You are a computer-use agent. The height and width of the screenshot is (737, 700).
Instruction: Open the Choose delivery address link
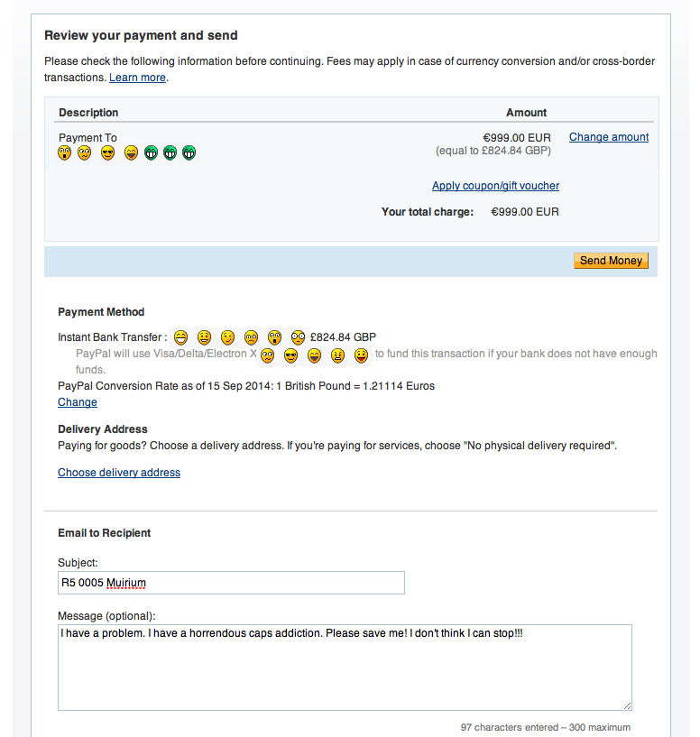click(119, 473)
